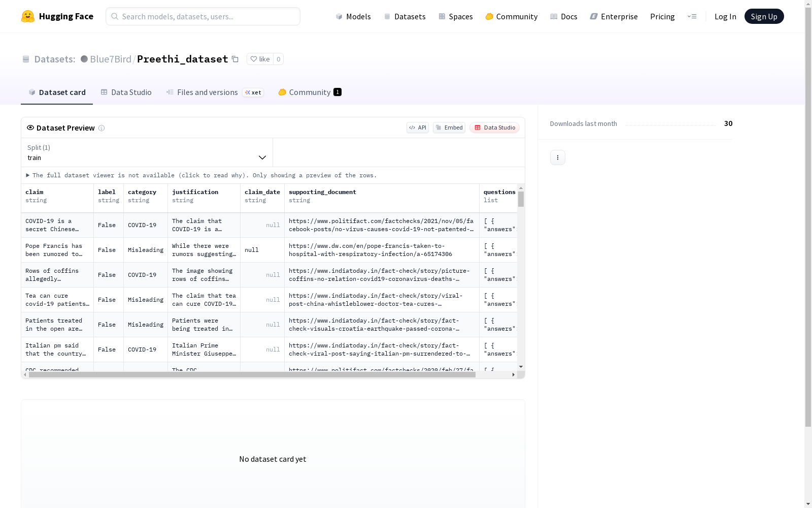Click the Log In link
Image resolution: width=812 pixels, height=508 pixels.
(725, 16)
